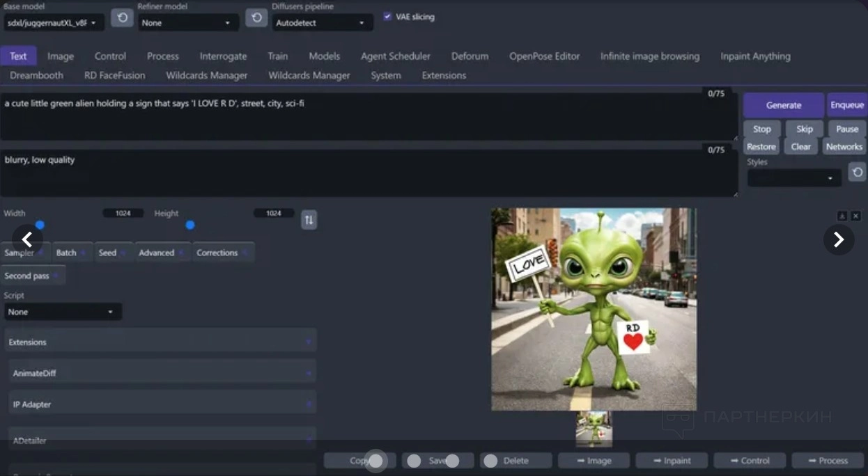Click the download icon above generated image

tap(842, 216)
